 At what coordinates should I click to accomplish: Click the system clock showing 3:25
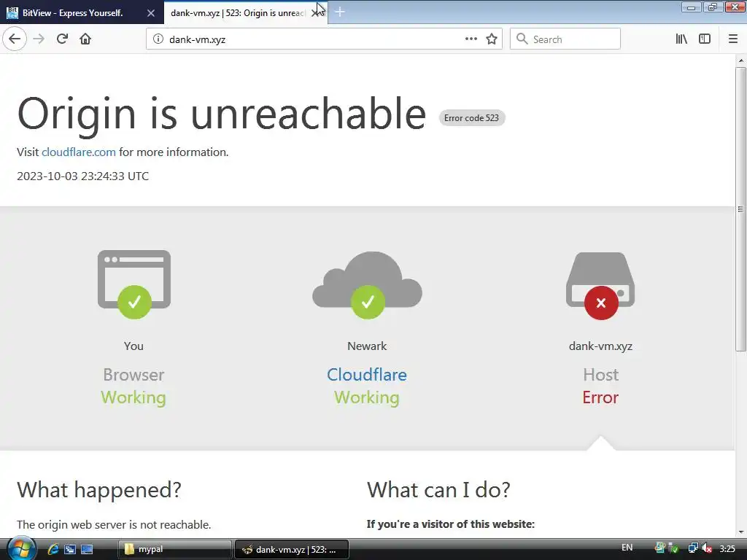pyautogui.click(x=727, y=549)
